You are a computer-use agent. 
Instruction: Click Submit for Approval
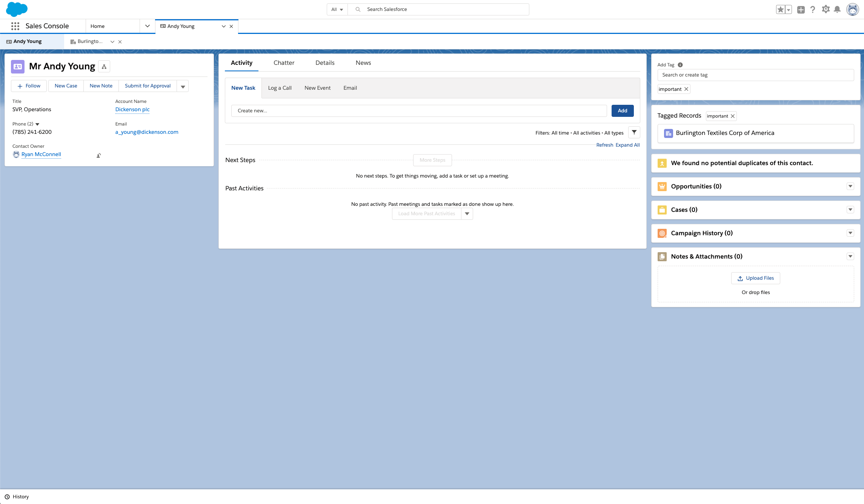coord(148,86)
